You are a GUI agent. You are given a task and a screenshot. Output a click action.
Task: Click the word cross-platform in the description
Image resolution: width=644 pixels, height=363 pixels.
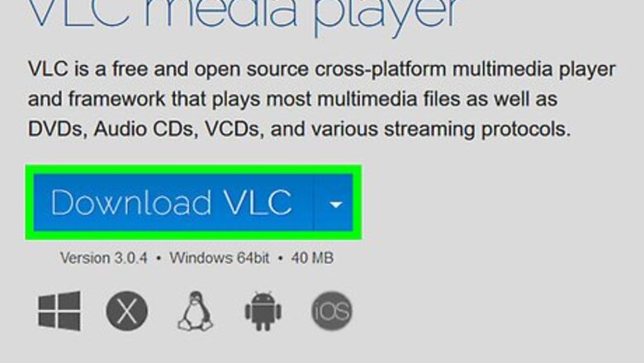coord(381,70)
